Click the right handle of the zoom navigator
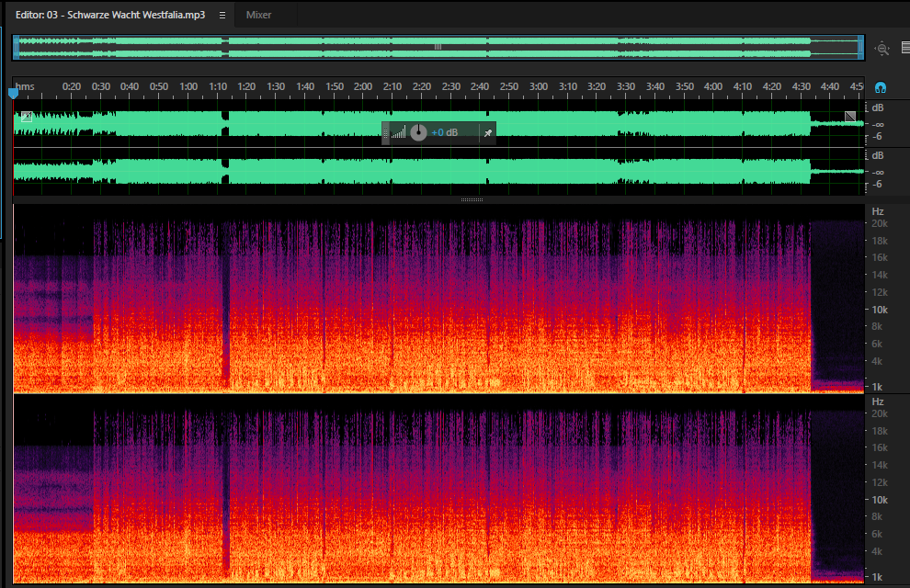Image resolution: width=910 pixels, height=588 pixels. 860,48
